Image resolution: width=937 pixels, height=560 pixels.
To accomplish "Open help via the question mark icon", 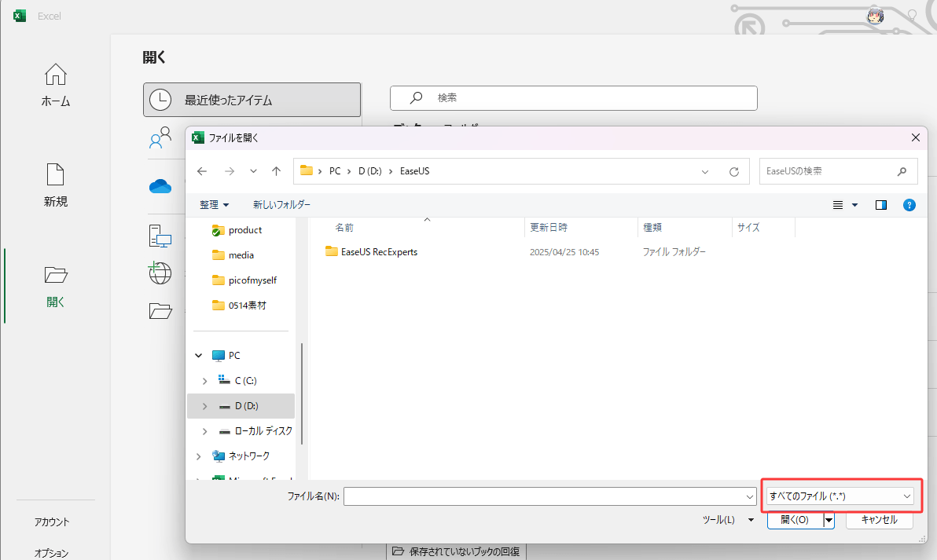I will point(909,204).
